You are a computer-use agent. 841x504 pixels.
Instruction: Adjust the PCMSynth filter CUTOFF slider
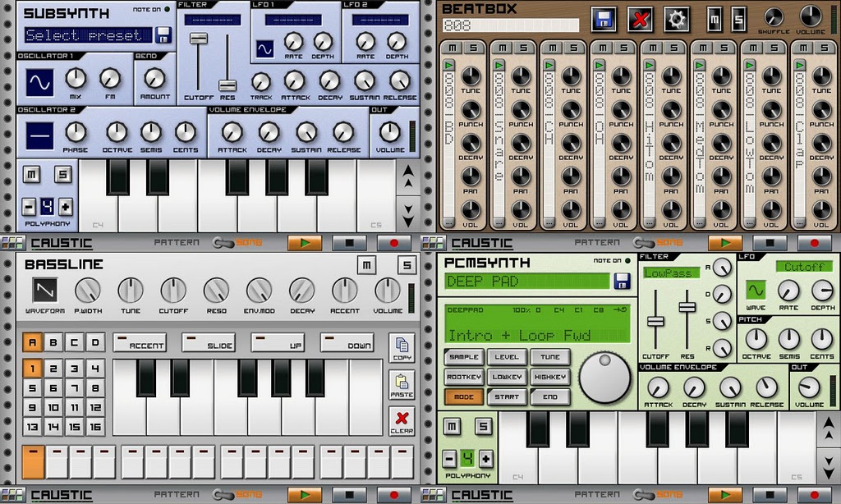tap(655, 319)
